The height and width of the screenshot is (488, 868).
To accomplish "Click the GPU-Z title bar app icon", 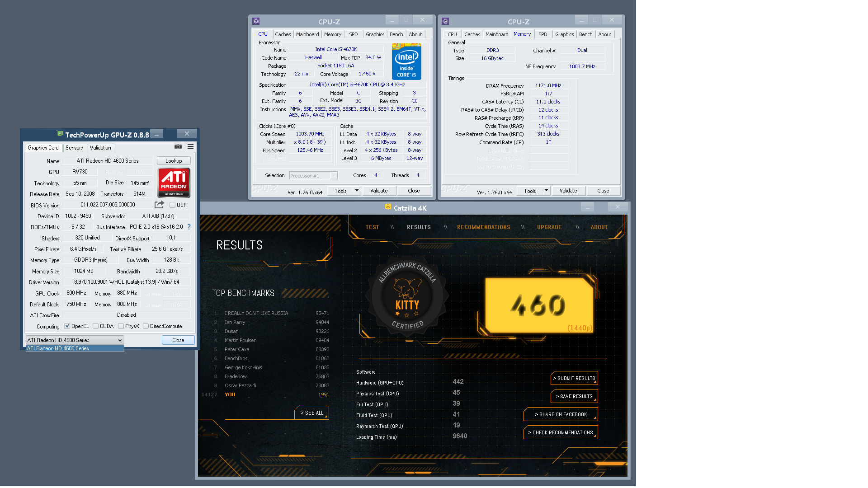I will [60, 134].
